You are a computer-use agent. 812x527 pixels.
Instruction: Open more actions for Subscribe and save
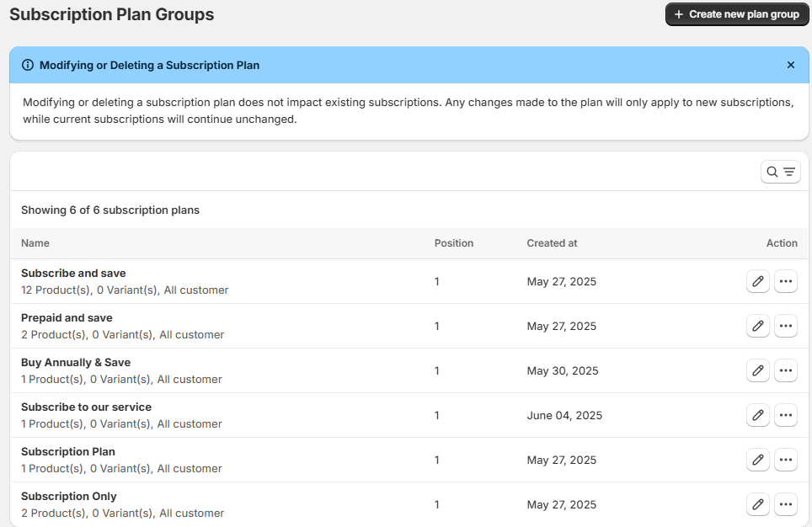pos(785,281)
